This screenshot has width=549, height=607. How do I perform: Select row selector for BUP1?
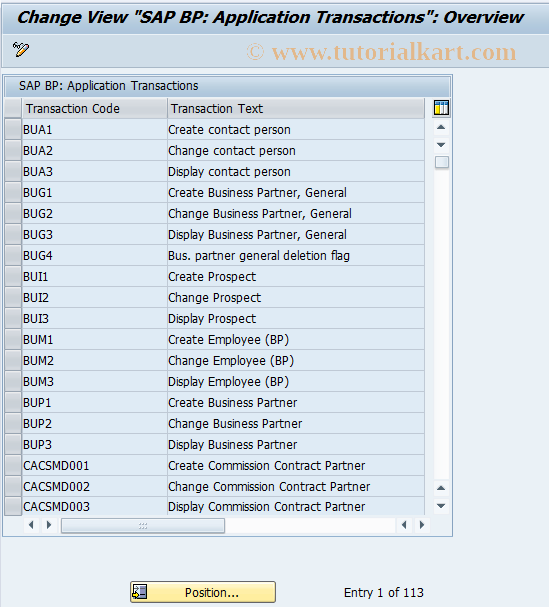click(13, 402)
